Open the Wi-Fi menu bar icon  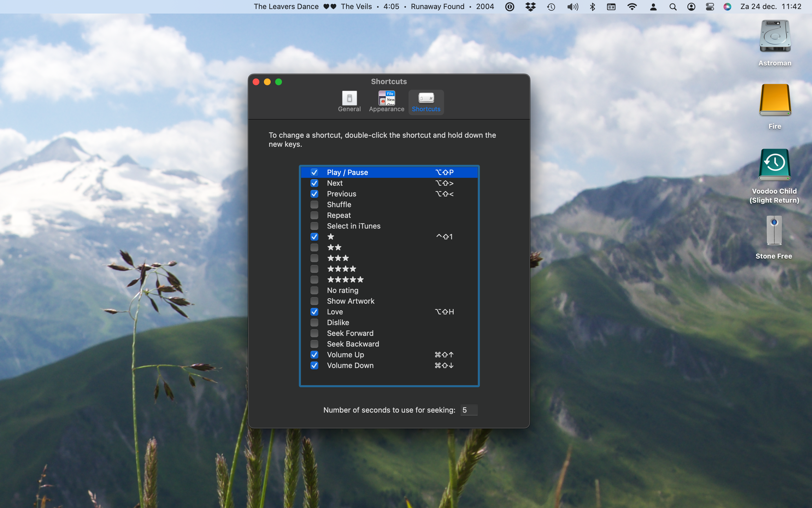click(x=632, y=7)
